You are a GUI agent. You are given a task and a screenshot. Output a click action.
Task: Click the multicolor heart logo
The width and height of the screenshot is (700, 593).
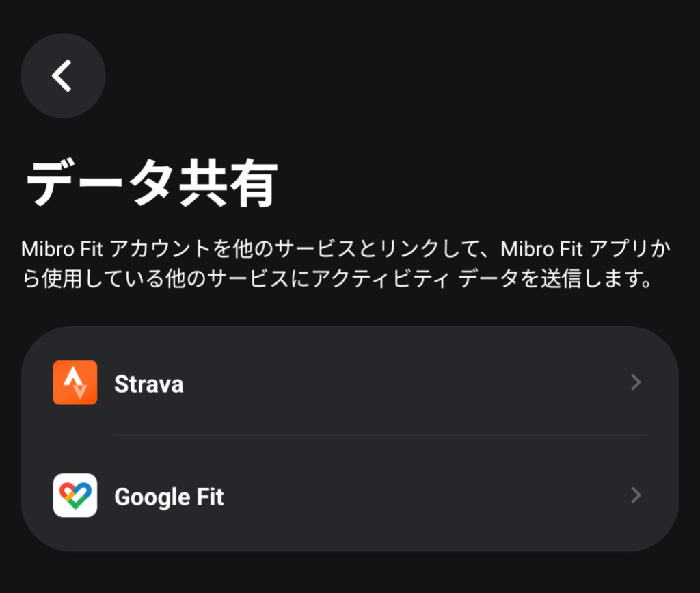(75, 496)
